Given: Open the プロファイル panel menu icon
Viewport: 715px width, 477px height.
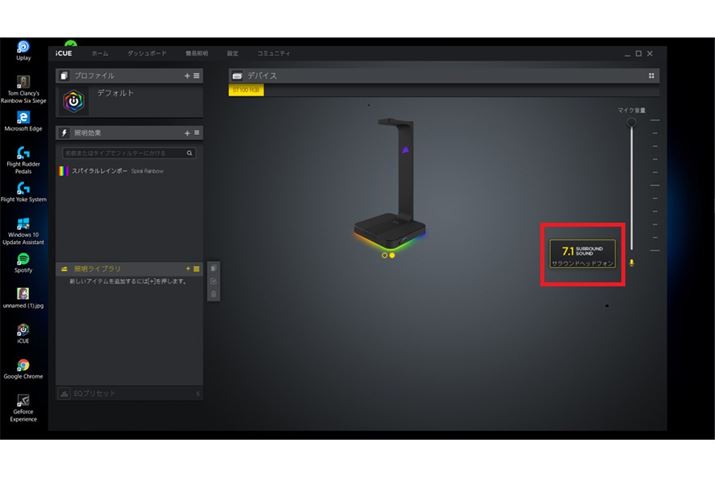Looking at the screenshot, I should (x=197, y=76).
